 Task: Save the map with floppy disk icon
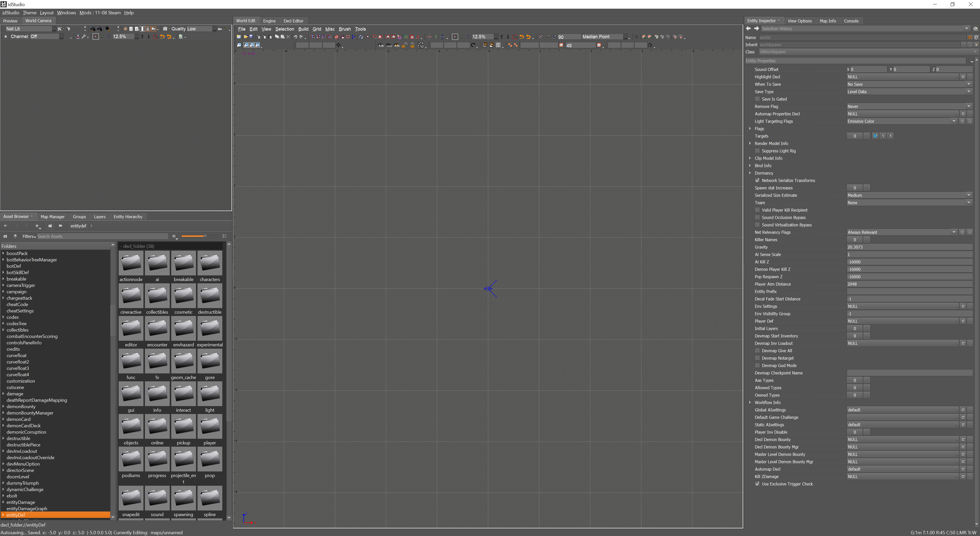pos(251,37)
